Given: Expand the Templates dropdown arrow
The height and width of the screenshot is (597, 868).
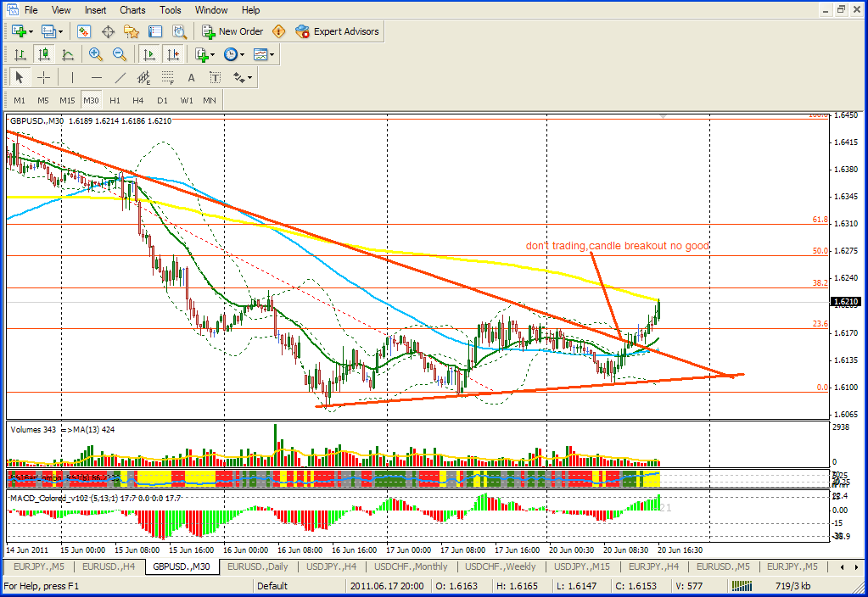Looking at the screenshot, I should coord(272,54).
